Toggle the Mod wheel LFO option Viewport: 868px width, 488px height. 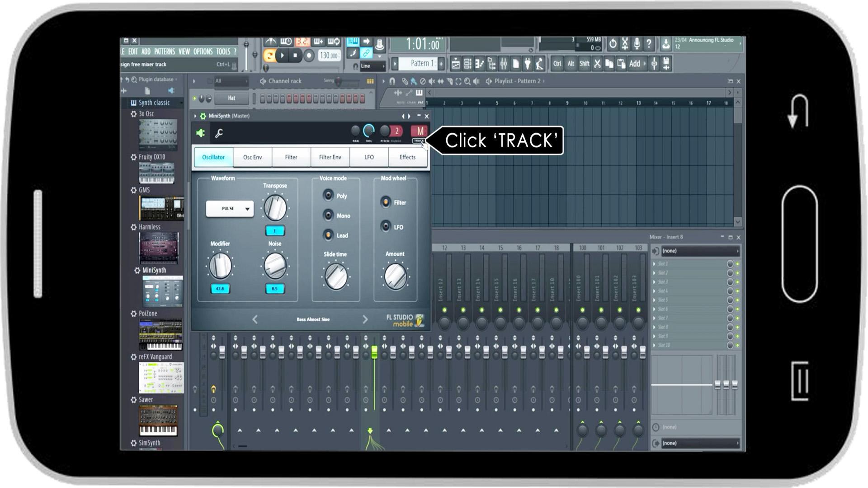(x=387, y=227)
